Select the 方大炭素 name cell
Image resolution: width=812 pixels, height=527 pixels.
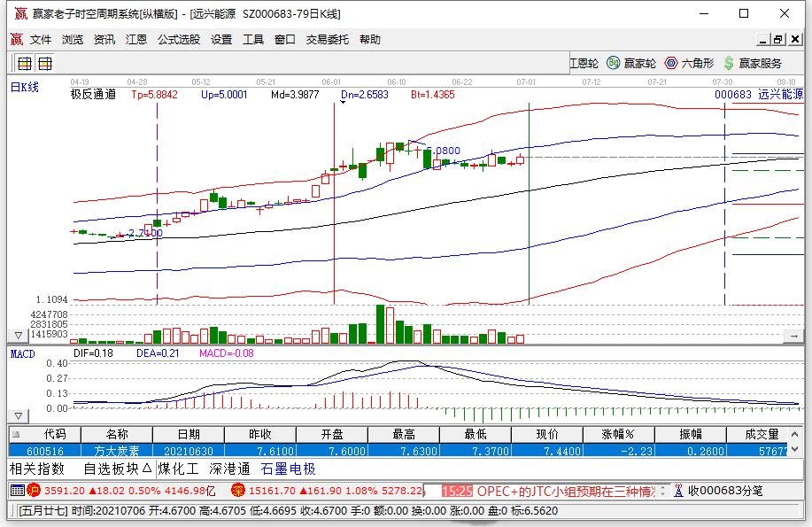click(117, 451)
